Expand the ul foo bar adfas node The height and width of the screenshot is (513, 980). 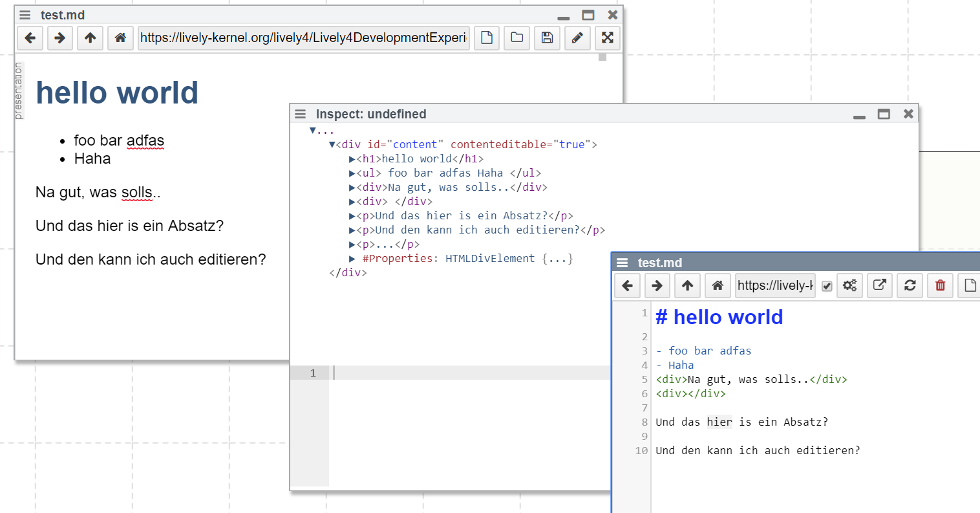coord(352,173)
